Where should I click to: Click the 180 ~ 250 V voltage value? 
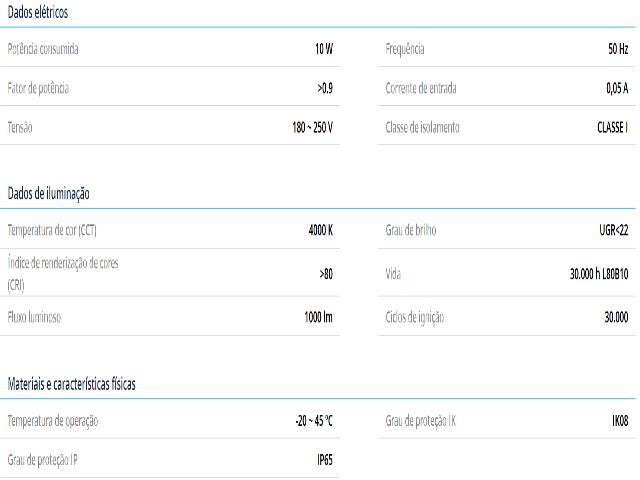click(312, 127)
